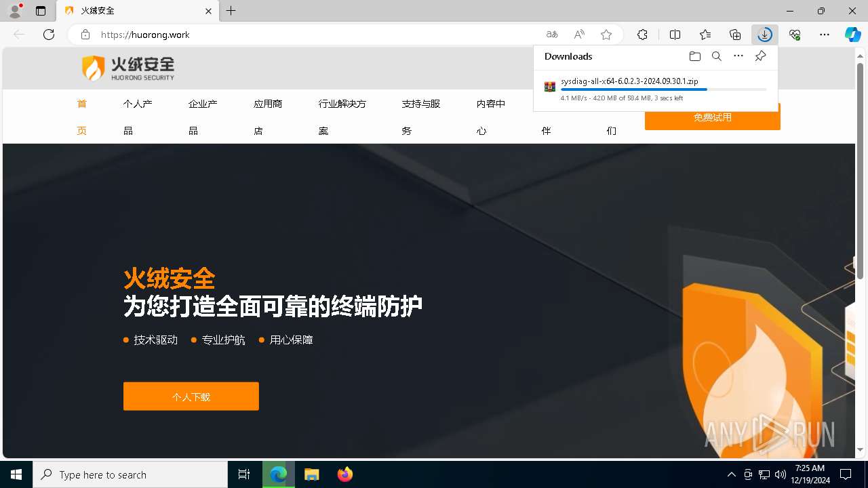Pin the Downloads panel

click(x=760, y=56)
